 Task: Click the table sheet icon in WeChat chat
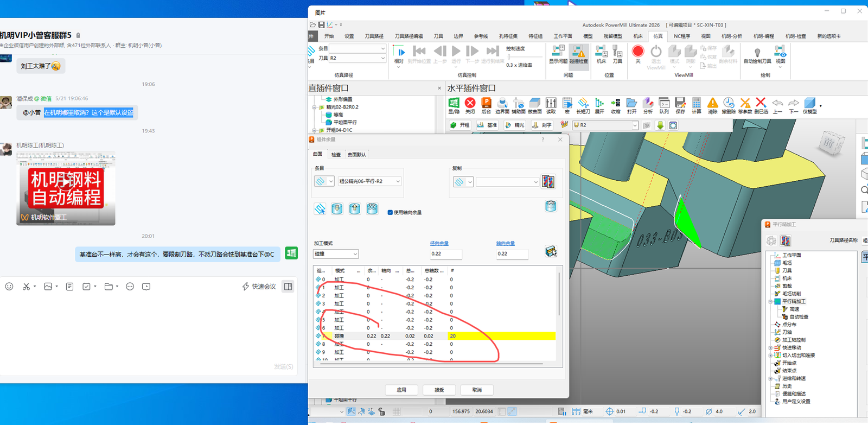[x=292, y=253]
